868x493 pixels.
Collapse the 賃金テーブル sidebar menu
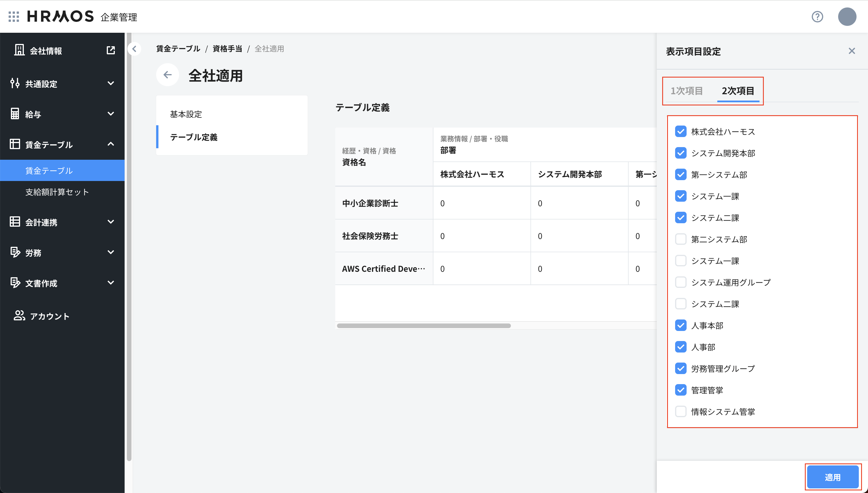pyautogui.click(x=111, y=144)
